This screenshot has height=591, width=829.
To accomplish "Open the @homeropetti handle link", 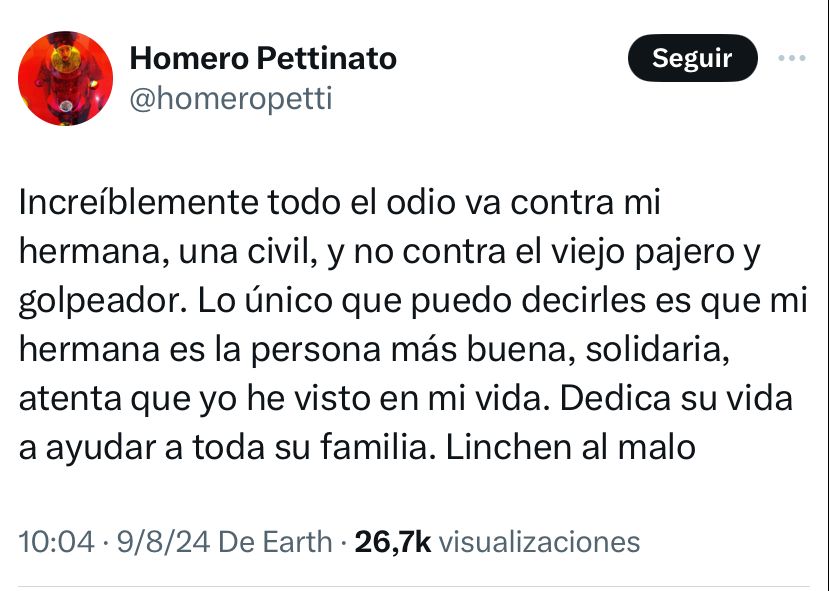I will [x=231, y=98].
